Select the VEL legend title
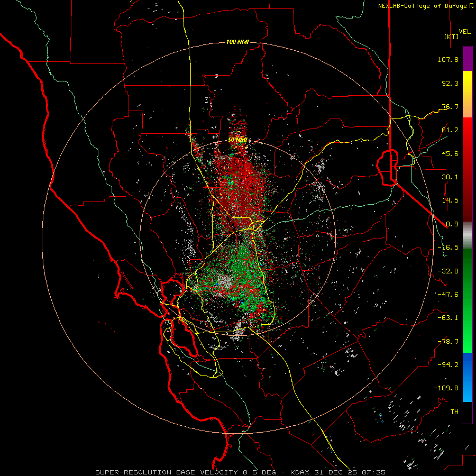The height and width of the screenshot is (476, 476). click(x=464, y=32)
